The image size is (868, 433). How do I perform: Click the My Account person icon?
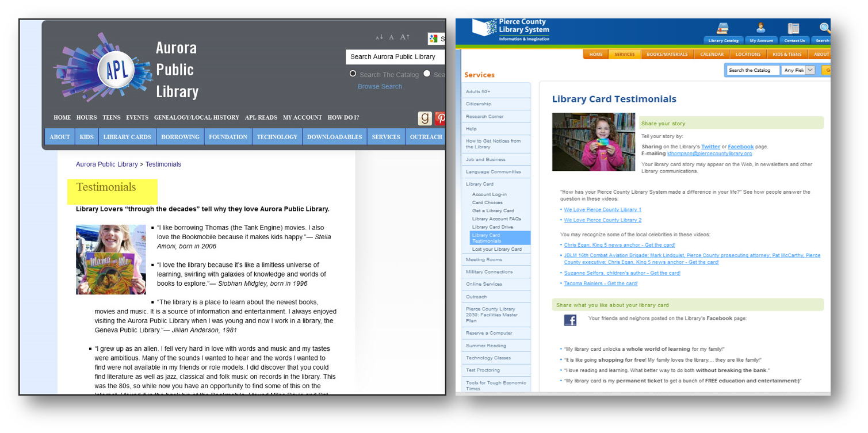761,28
